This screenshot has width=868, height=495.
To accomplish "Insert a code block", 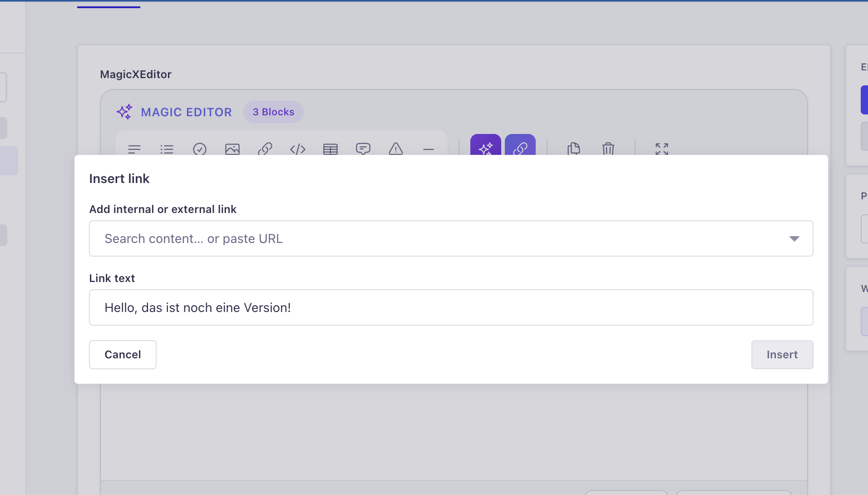I will point(298,148).
